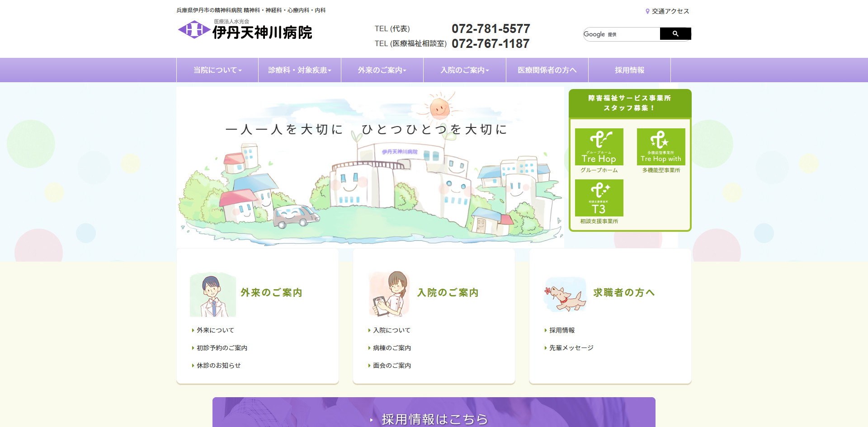Expand the 入院のご案内 navigation menu
The width and height of the screenshot is (868, 427).
465,70
